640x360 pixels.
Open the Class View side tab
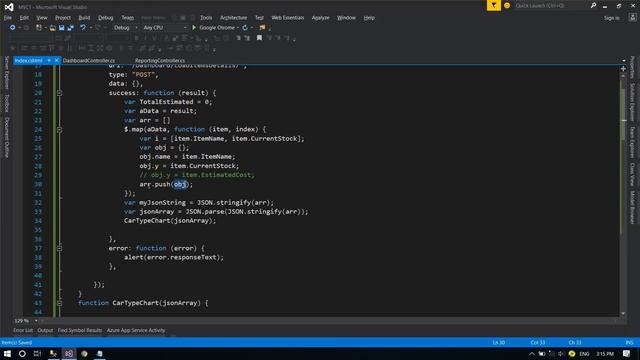coord(632,174)
